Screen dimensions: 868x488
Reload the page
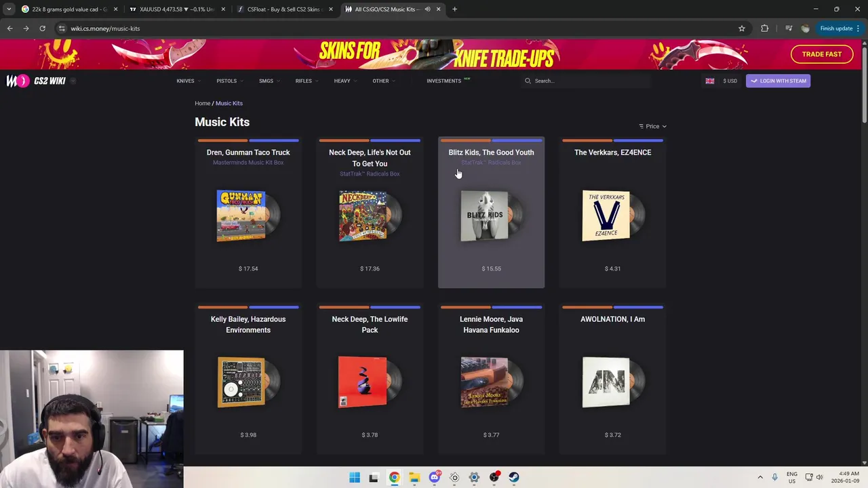[x=42, y=28]
